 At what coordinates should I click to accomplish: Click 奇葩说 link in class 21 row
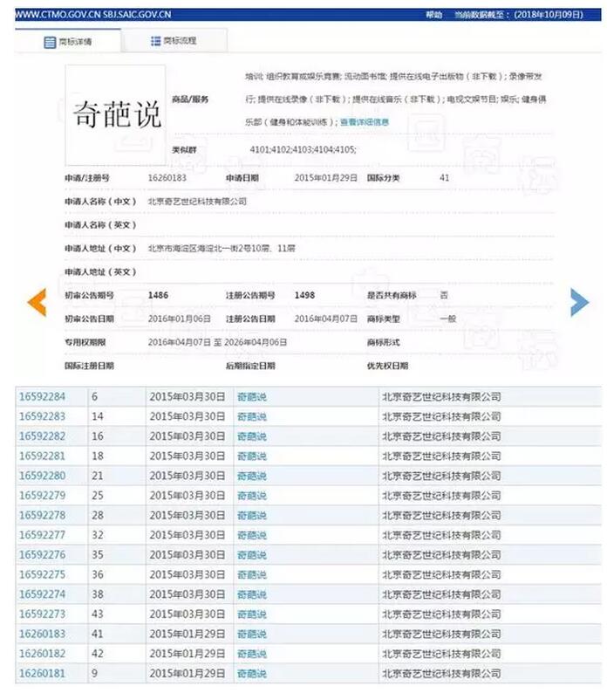pyautogui.click(x=252, y=476)
